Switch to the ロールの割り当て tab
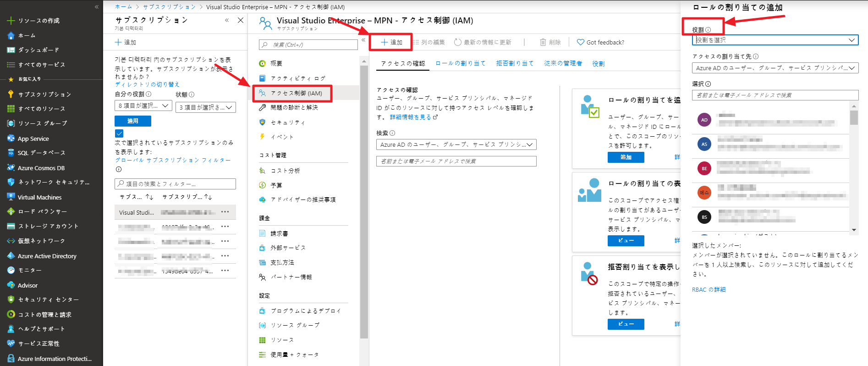Viewport: 868px width, 366px height. click(460, 63)
